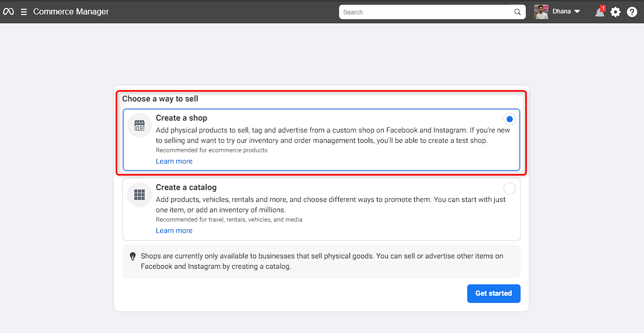
Task: Click the lightbulb tip icon
Action: [133, 256]
